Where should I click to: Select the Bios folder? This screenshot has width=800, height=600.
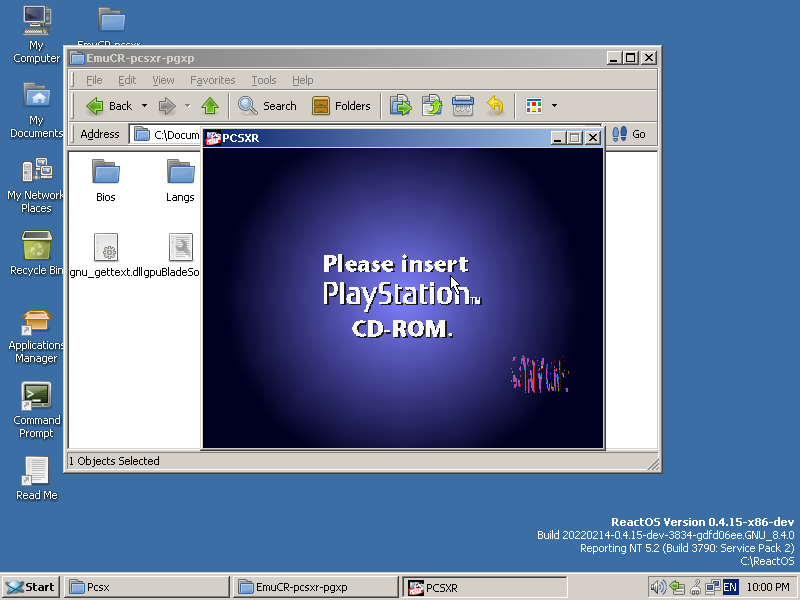pyautogui.click(x=106, y=181)
